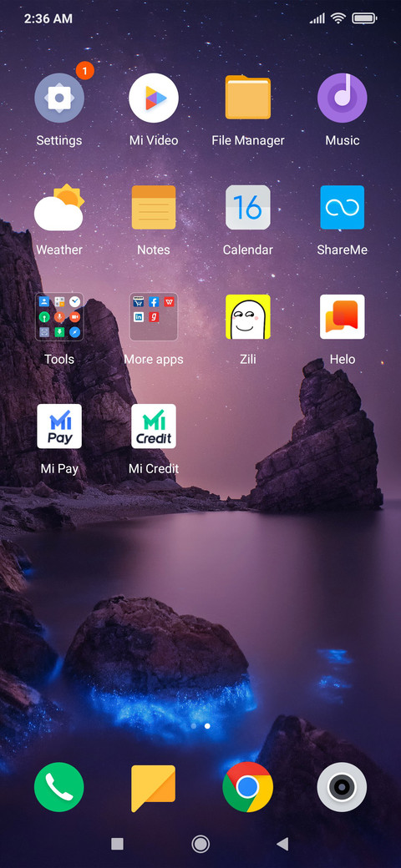This screenshot has height=868, width=401.
Task: Open the Phone dialer in dock
Action: click(59, 786)
